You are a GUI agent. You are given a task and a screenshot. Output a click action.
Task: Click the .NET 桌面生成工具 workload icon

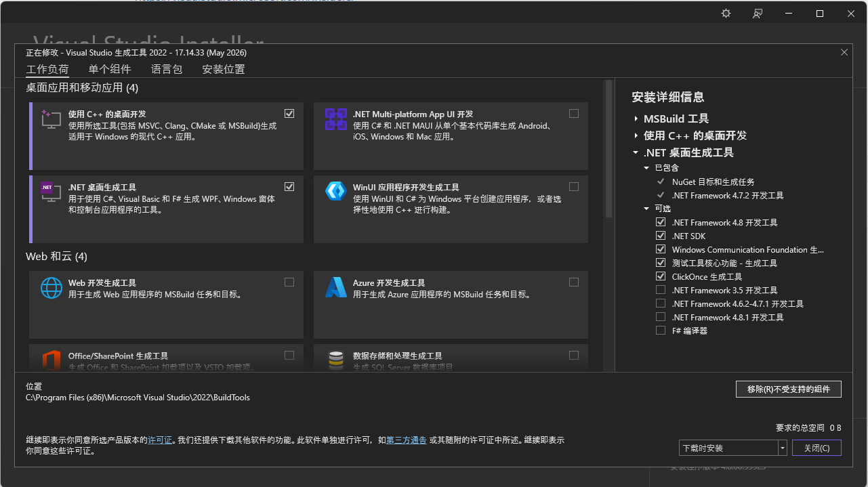click(51, 192)
